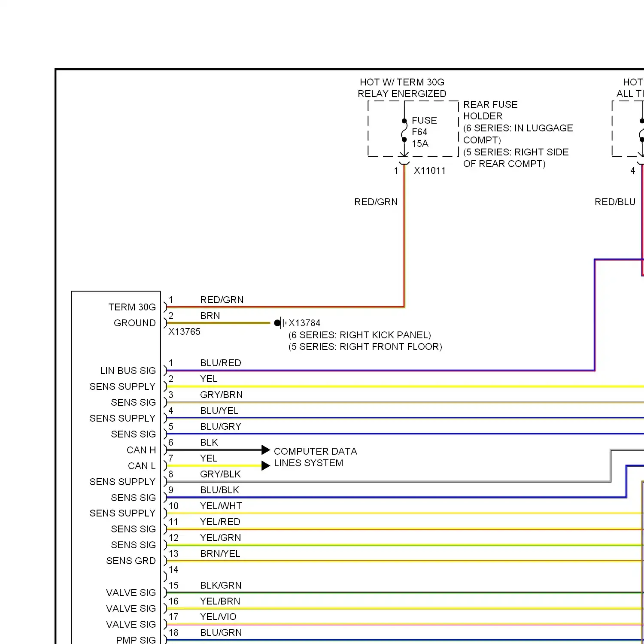Click the arrowhead ending the yellow CAN L wire
The height and width of the screenshot is (644, 644).
pos(266,465)
